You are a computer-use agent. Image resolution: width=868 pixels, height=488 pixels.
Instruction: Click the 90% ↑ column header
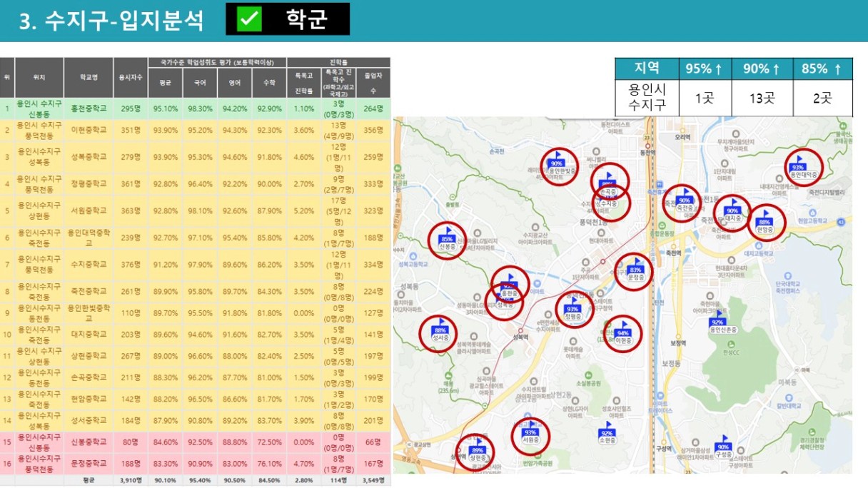(762, 69)
